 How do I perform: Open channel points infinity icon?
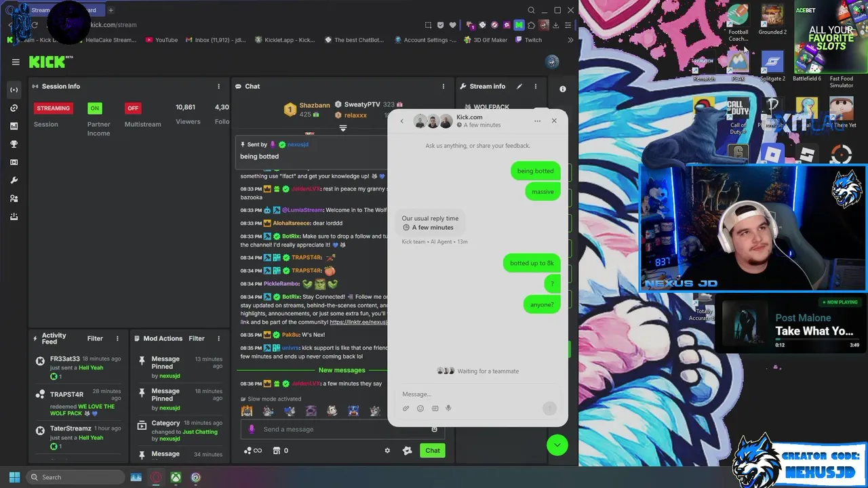coord(253,451)
